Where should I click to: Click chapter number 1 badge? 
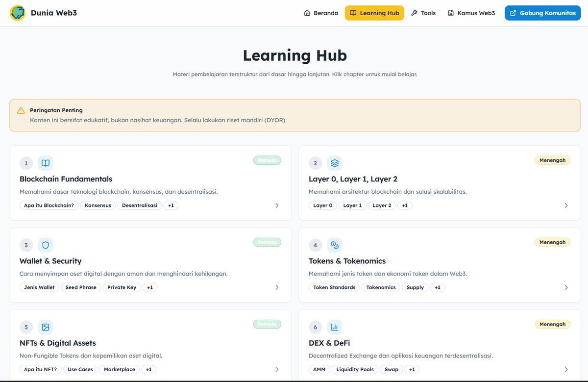pos(26,163)
